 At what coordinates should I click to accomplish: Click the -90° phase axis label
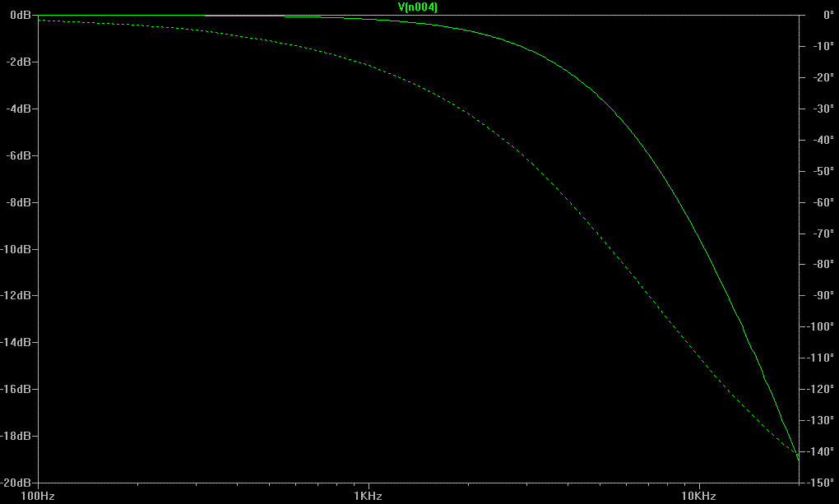point(823,295)
